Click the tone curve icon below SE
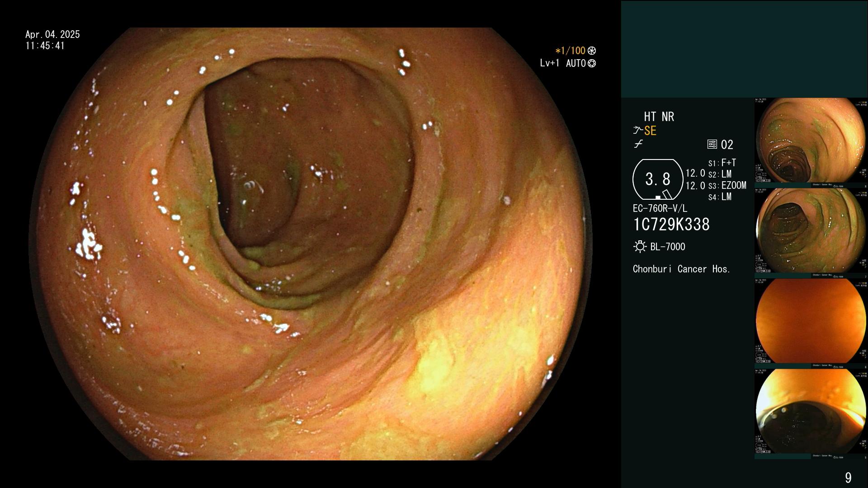Screen dimensions: 868x488 (638, 144)
